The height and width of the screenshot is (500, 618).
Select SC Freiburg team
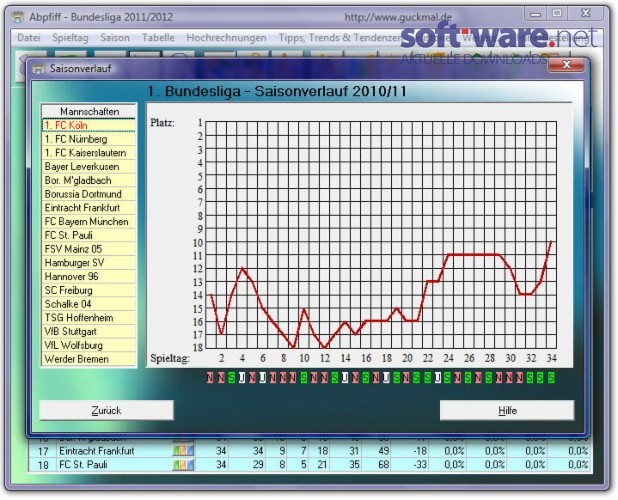click(x=89, y=290)
